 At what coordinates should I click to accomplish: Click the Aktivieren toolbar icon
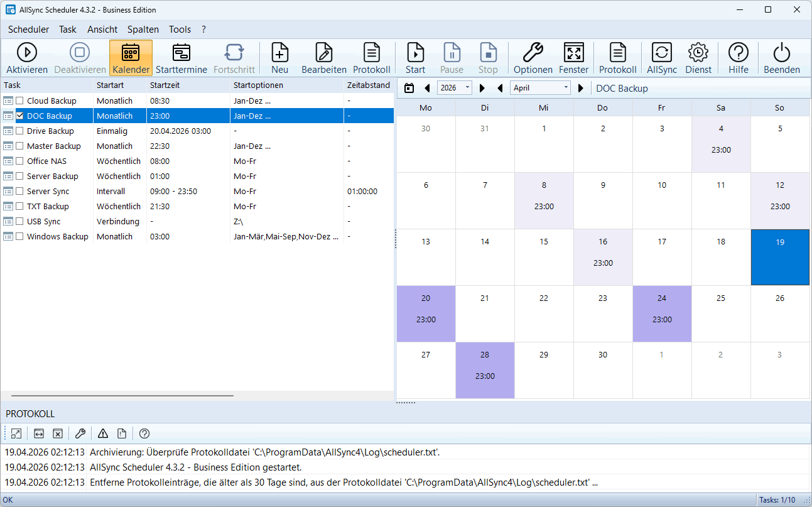click(27, 58)
